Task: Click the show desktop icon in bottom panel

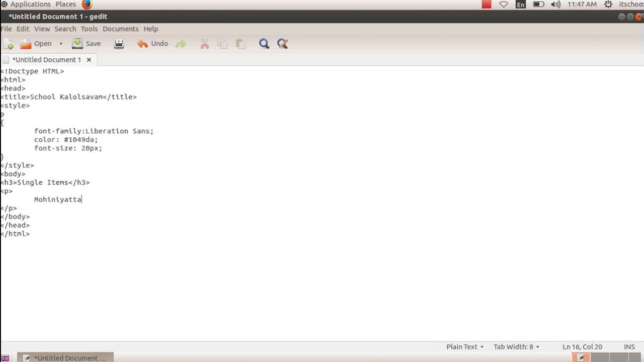Action: point(5,358)
